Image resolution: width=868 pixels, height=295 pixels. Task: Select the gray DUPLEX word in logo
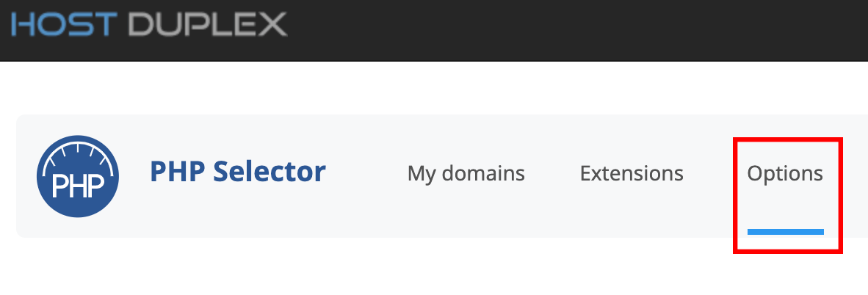coord(208,24)
